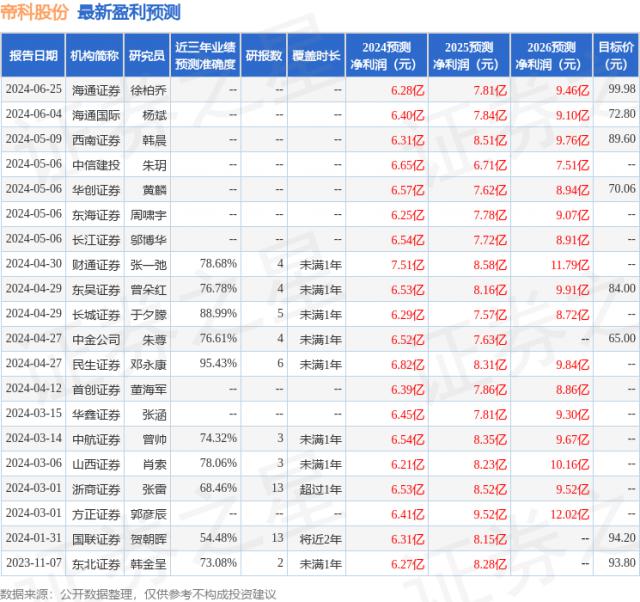This screenshot has height=602, width=640.
Task: Select 中金公司 in the institution column
Action: (96, 339)
